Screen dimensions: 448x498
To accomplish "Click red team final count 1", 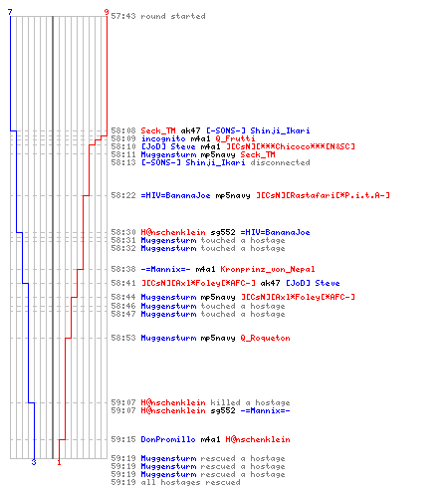I will [x=59, y=462].
